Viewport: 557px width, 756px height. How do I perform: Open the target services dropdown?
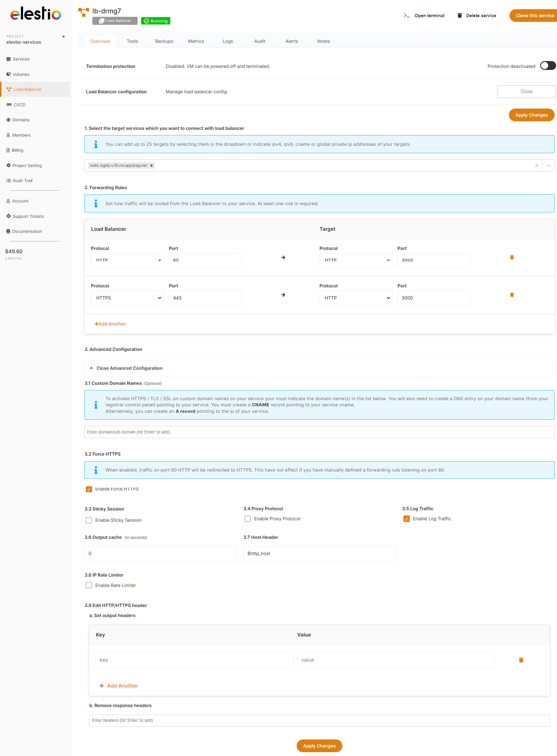point(548,166)
